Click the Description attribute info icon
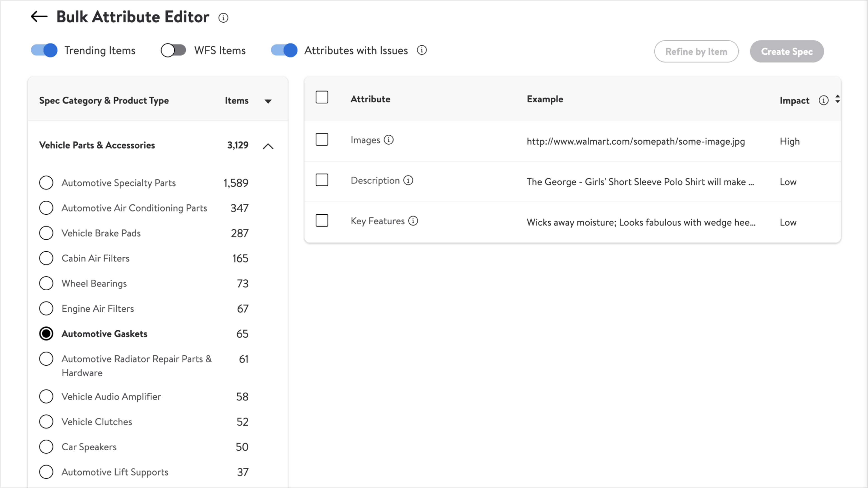 click(408, 181)
